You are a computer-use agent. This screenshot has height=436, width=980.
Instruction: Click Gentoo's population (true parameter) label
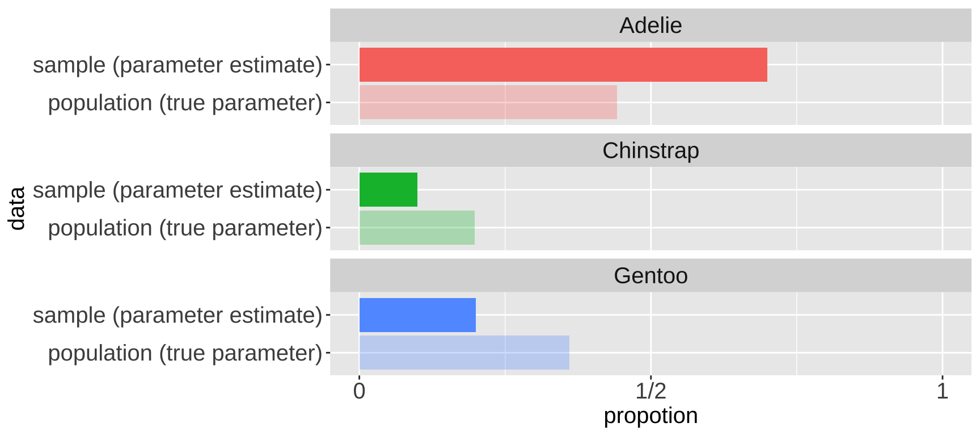[x=185, y=353]
